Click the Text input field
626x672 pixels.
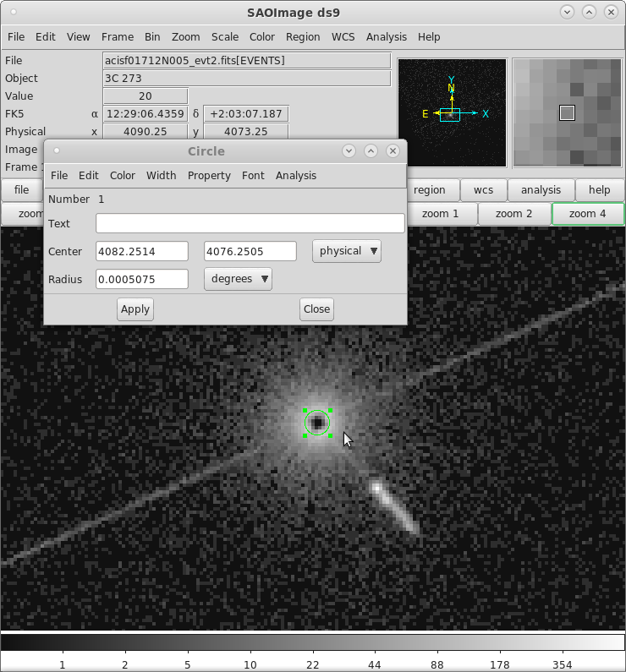click(x=250, y=223)
